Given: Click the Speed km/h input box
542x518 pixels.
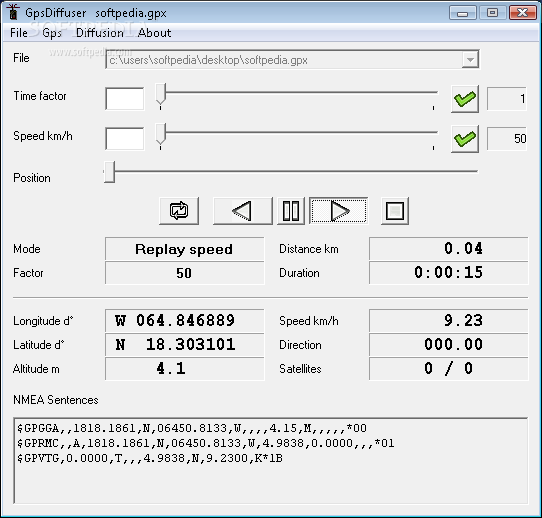Looking at the screenshot, I should click(x=125, y=139).
